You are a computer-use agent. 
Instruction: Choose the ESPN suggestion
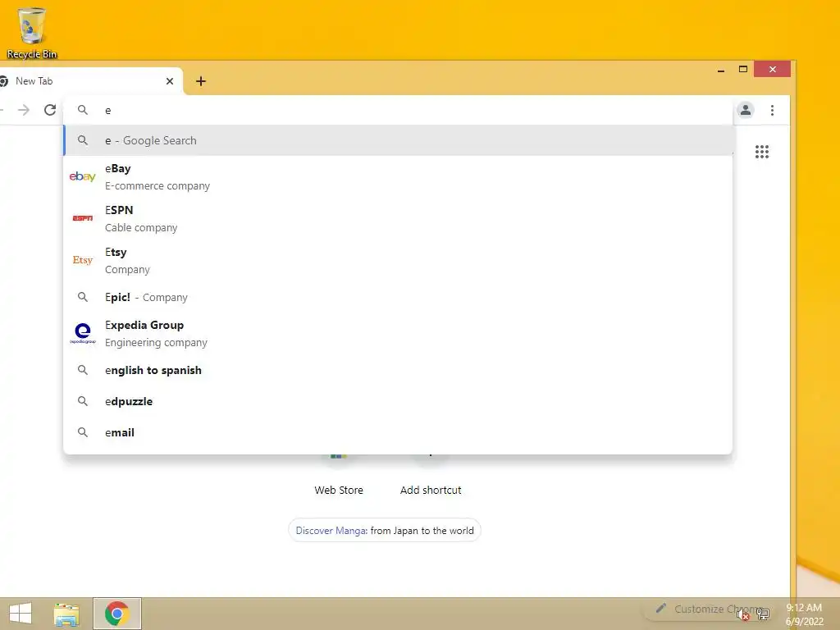pyautogui.click(x=398, y=218)
